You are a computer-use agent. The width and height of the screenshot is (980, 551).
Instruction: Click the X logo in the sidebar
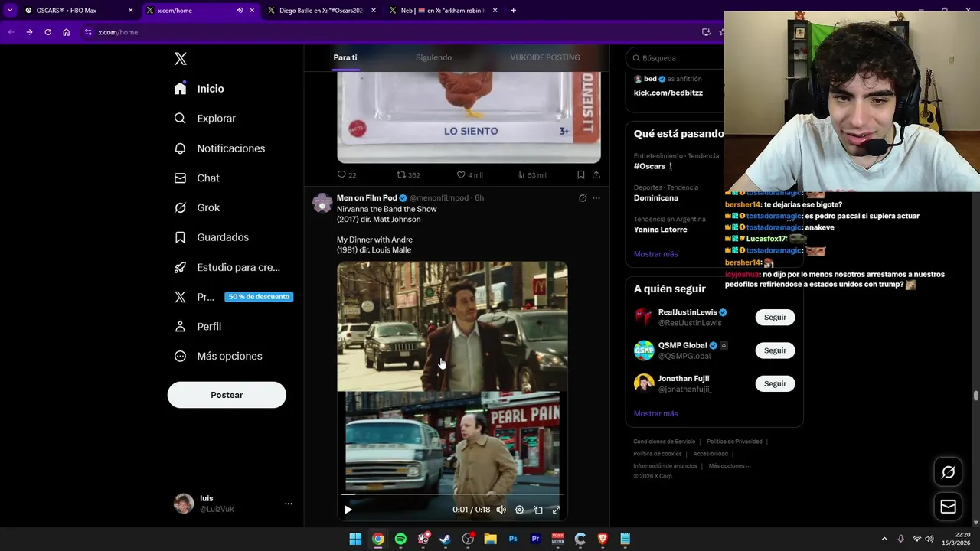(x=180, y=59)
